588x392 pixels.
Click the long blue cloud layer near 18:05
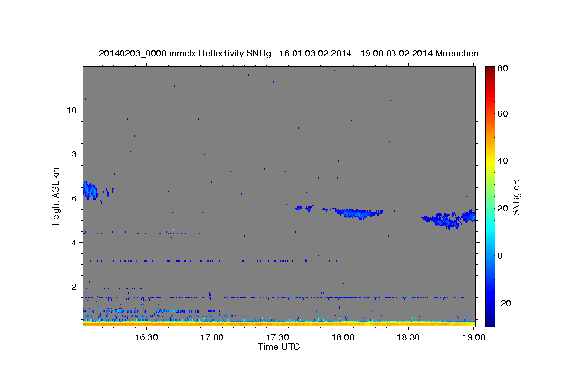358,213
